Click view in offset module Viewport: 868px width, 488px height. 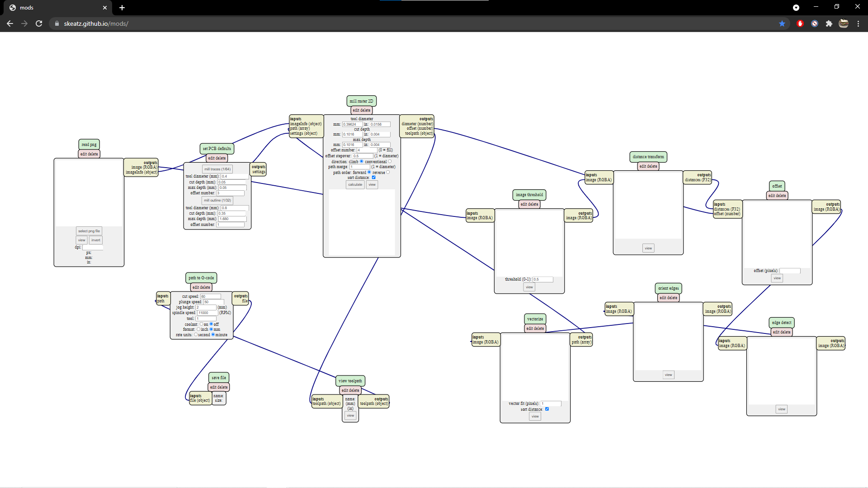(777, 278)
